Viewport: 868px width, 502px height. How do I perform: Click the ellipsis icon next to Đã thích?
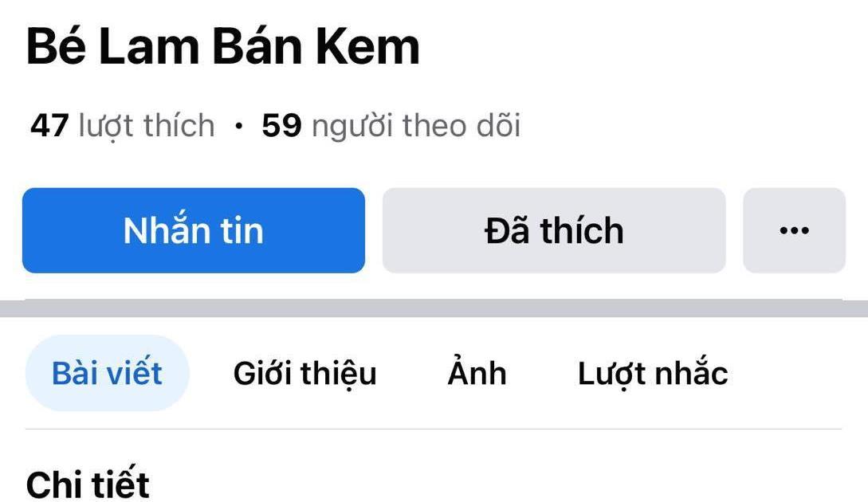pyautogui.click(x=794, y=230)
